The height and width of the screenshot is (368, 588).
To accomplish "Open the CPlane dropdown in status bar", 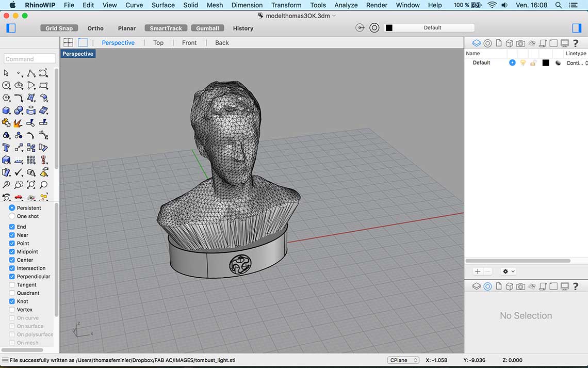I will click(403, 360).
